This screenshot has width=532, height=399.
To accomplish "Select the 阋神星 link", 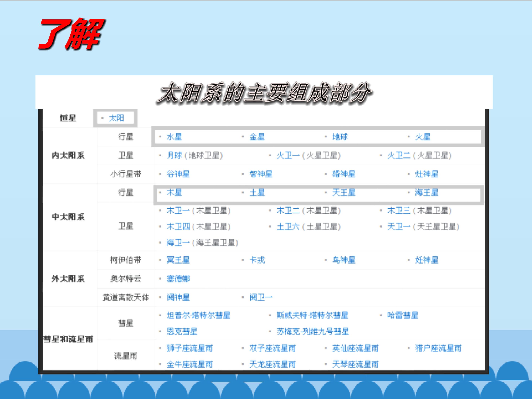I will (178, 298).
